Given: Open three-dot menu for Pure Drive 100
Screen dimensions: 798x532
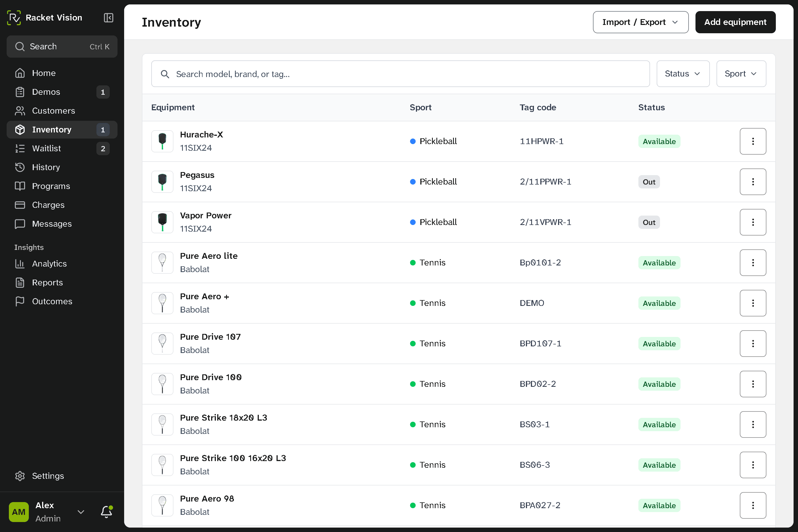Looking at the screenshot, I should pyautogui.click(x=753, y=384).
